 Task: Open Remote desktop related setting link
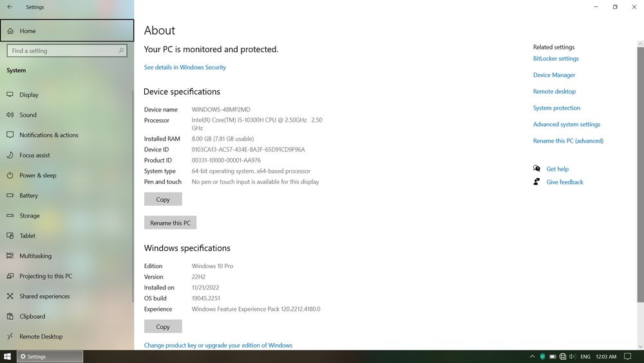[x=554, y=92]
